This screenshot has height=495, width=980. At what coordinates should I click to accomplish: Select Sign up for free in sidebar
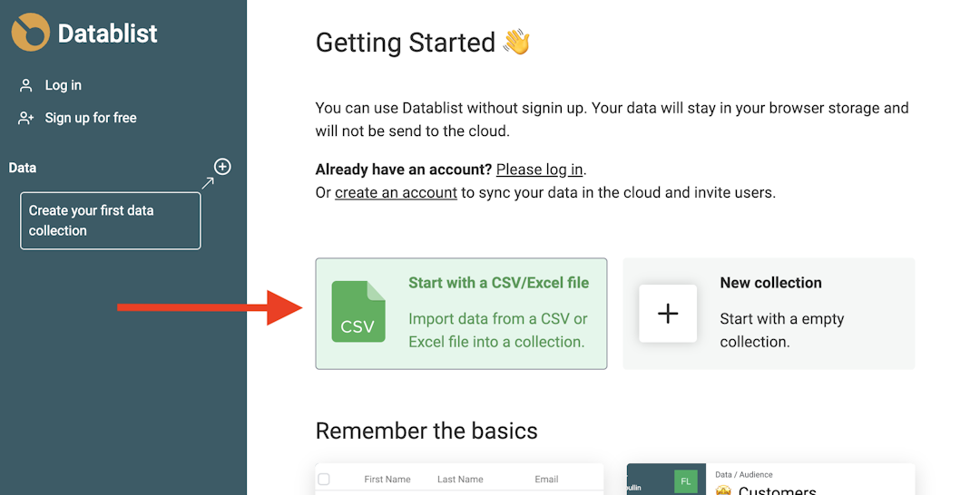(x=91, y=118)
